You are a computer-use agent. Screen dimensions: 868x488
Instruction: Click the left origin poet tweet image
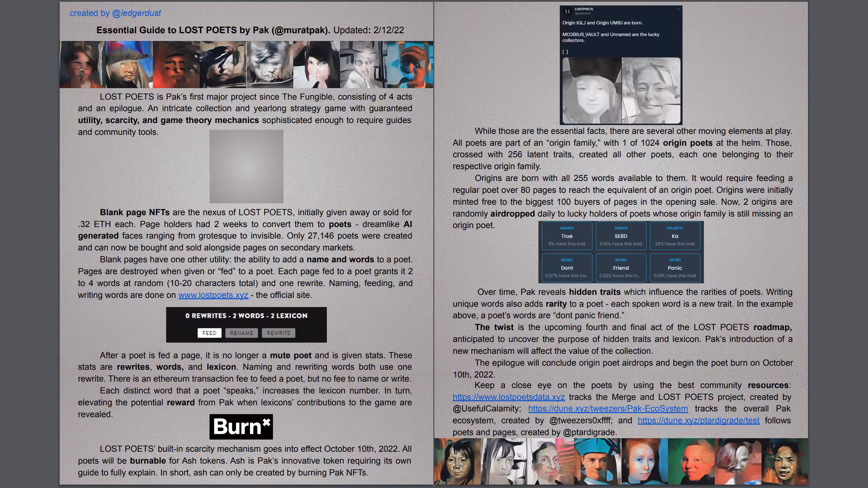pyautogui.click(x=592, y=90)
